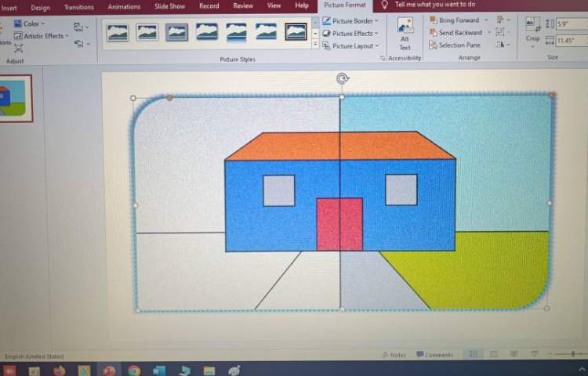
Task: Toggle the Comments pane in status bar
Action: tap(434, 355)
